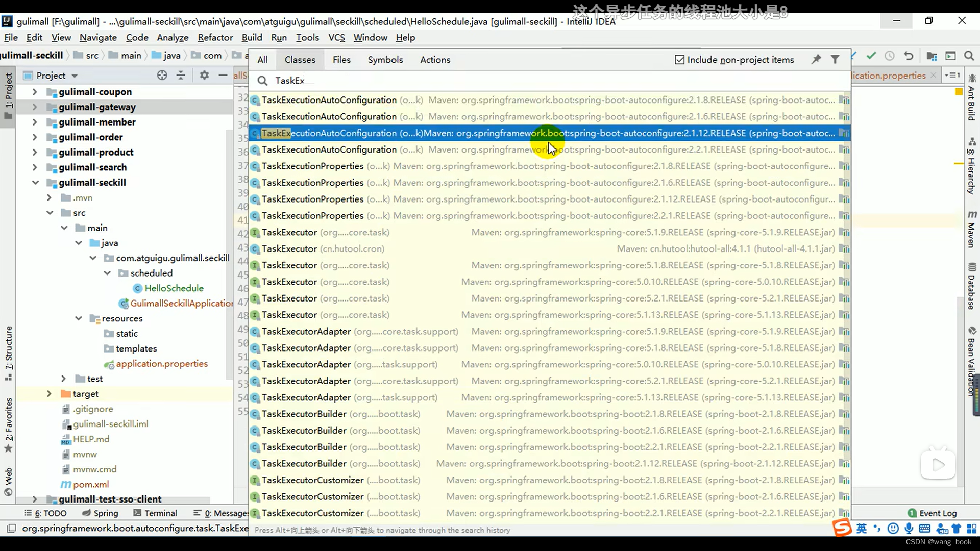Expand gulimall-product module

[x=34, y=152]
